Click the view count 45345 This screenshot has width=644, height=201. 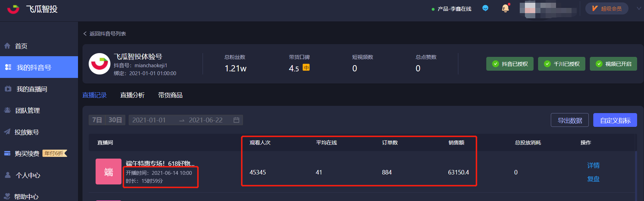pyautogui.click(x=258, y=172)
